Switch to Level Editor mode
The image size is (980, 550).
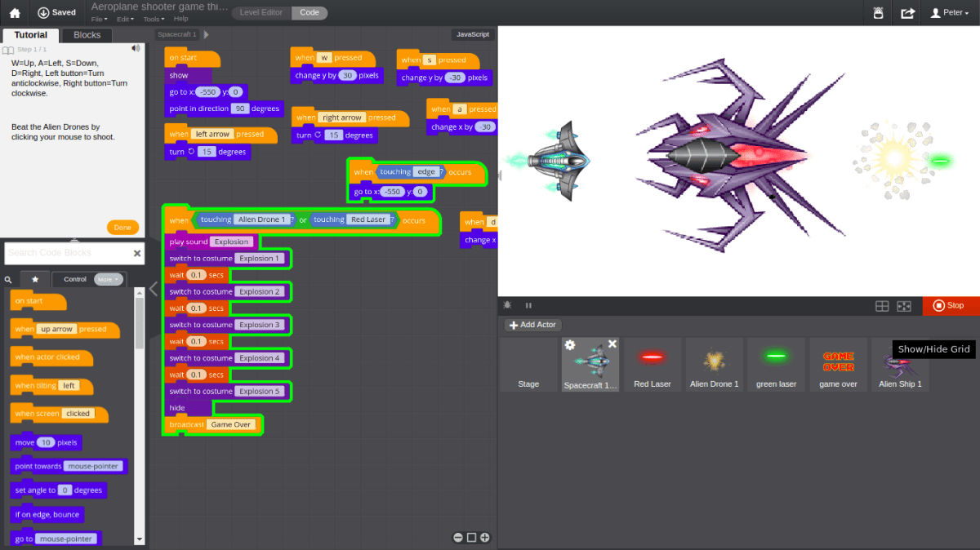(261, 13)
